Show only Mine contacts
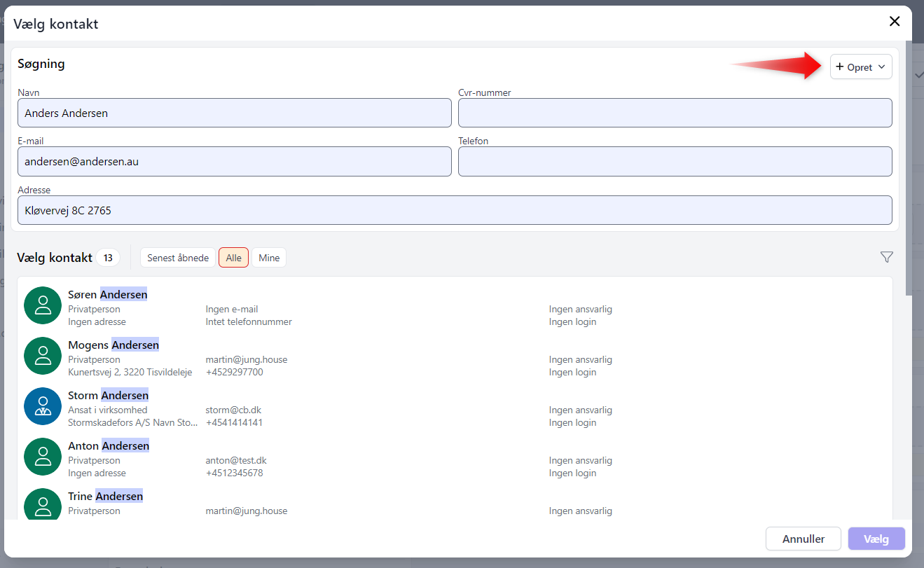Screen dimensions: 924x568 pyautogui.click(x=269, y=258)
